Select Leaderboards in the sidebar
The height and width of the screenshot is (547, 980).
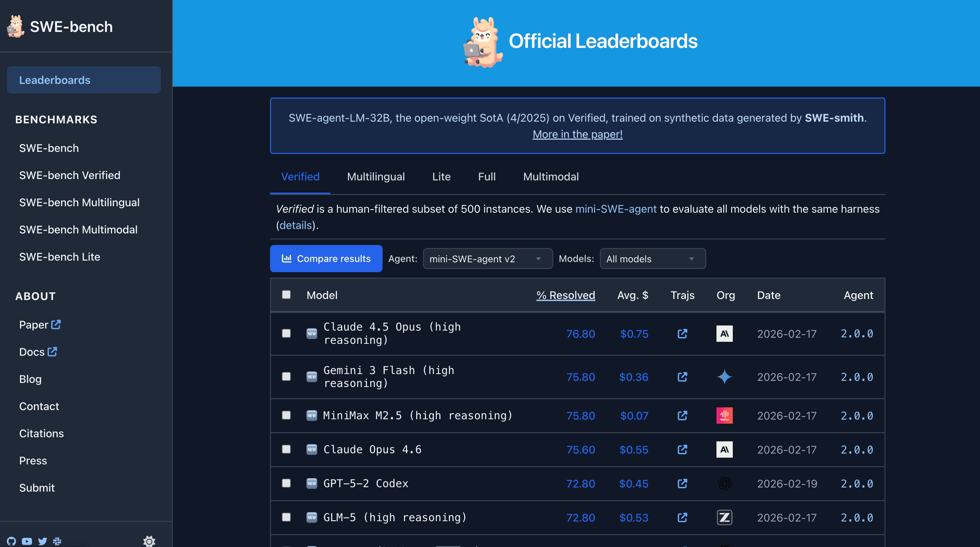[x=84, y=80]
